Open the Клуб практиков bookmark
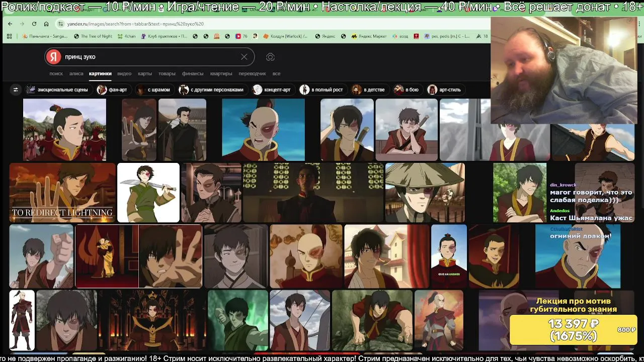 point(164,36)
